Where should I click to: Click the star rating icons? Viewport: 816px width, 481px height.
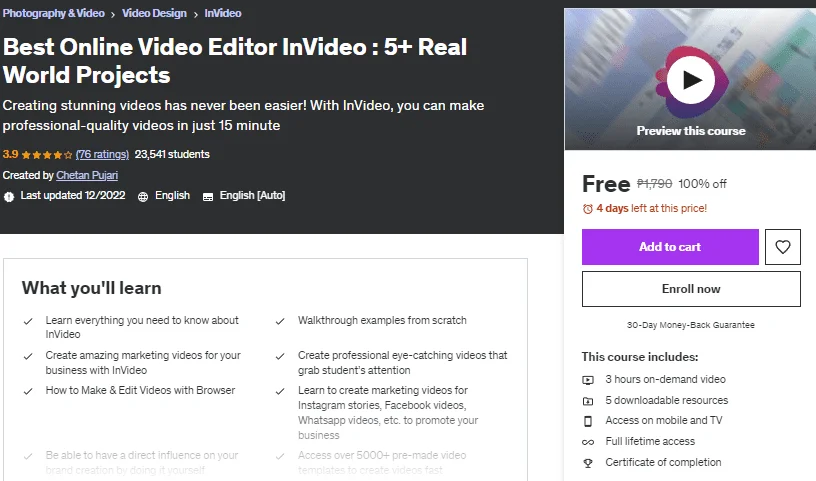click(x=47, y=155)
